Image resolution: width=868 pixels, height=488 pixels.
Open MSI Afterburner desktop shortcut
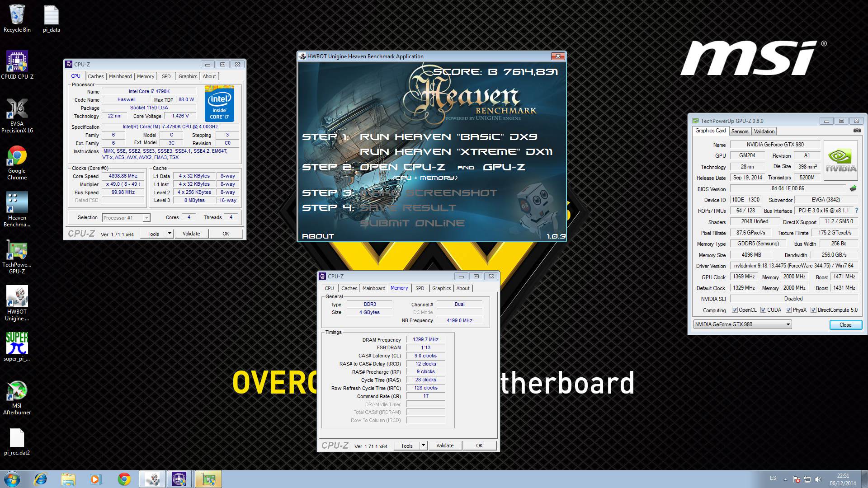[17, 398]
